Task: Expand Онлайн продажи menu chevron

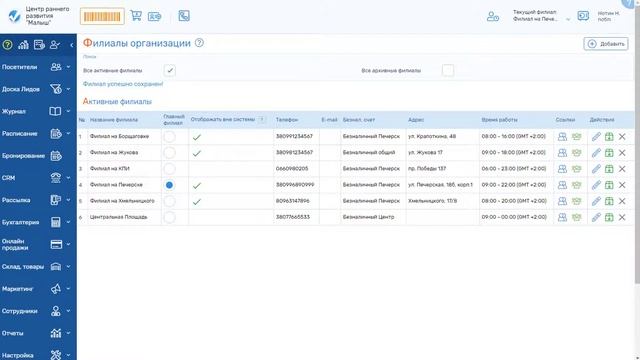Action: click(68, 244)
